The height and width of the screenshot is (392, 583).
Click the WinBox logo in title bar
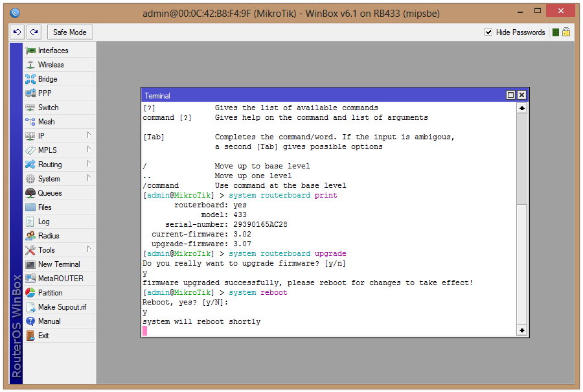15,13
